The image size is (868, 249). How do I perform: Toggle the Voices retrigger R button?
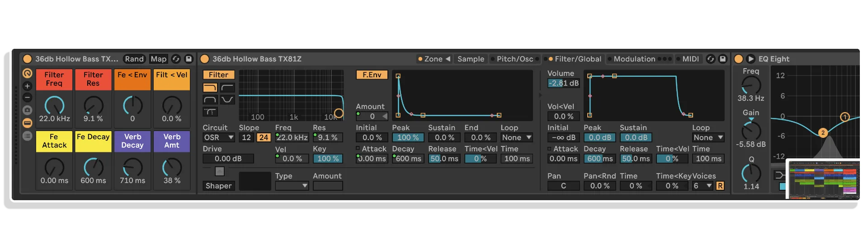pos(720,186)
